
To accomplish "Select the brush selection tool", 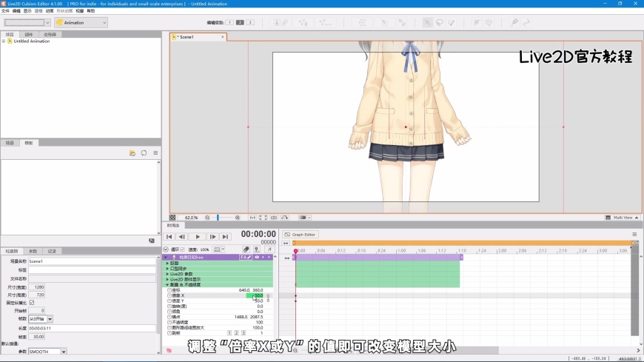I will [452, 23].
